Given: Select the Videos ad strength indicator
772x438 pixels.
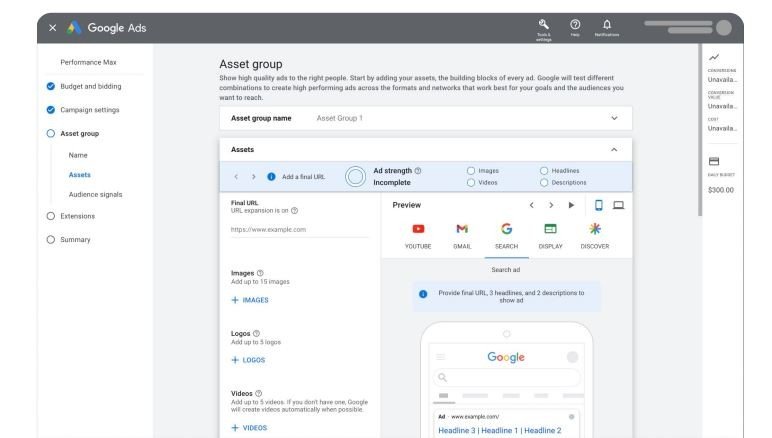Looking at the screenshot, I should point(471,183).
